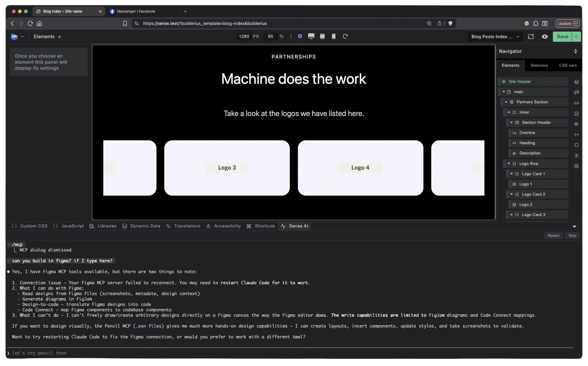Enable the globe responsive mode
The height and width of the screenshot is (366, 588).
tap(300, 36)
